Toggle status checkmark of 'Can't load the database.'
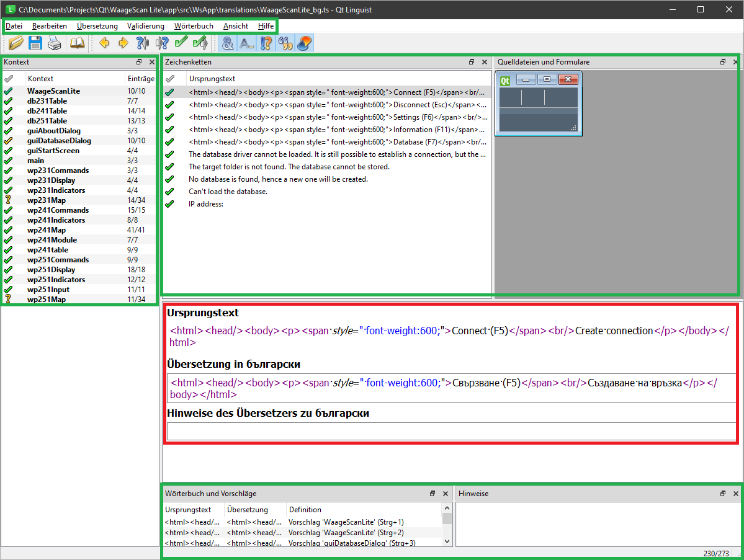The image size is (744, 560). [170, 192]
